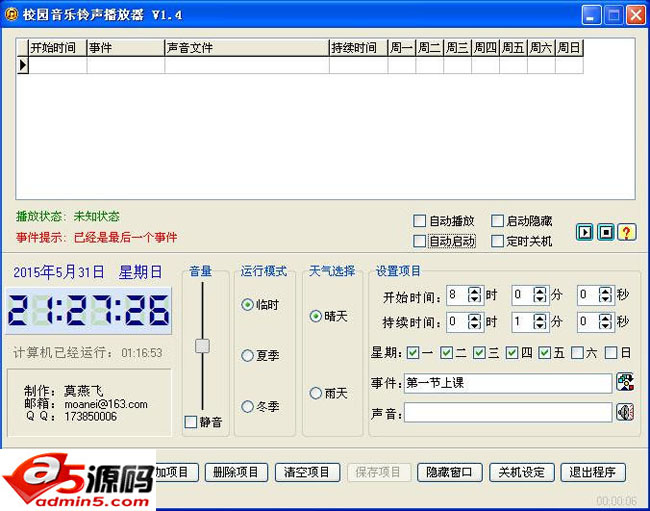This screenshot has height=511, width=650.
Task: Click the speaker icon beside 声音 field
Action: click(x=625, y=412)
